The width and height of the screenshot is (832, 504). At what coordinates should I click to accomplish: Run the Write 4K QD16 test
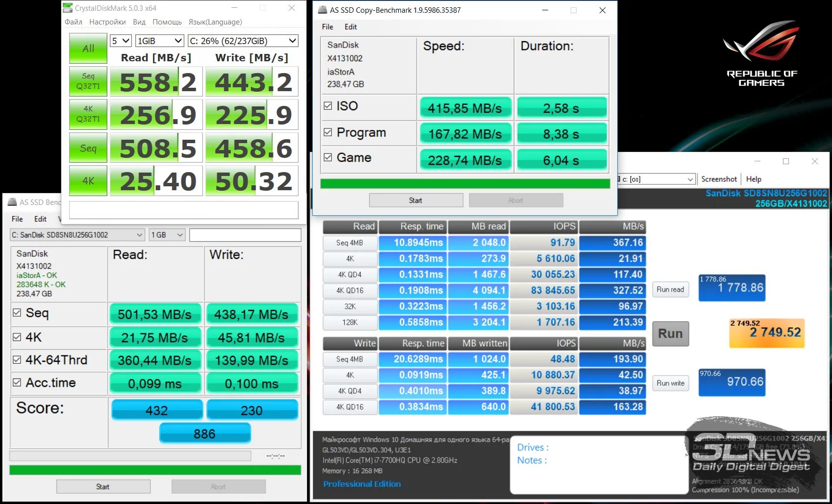(350, 406)
